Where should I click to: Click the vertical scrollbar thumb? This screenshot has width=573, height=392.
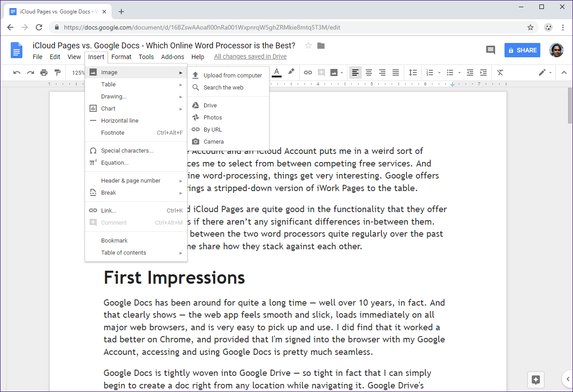click(x=570, y=105)
